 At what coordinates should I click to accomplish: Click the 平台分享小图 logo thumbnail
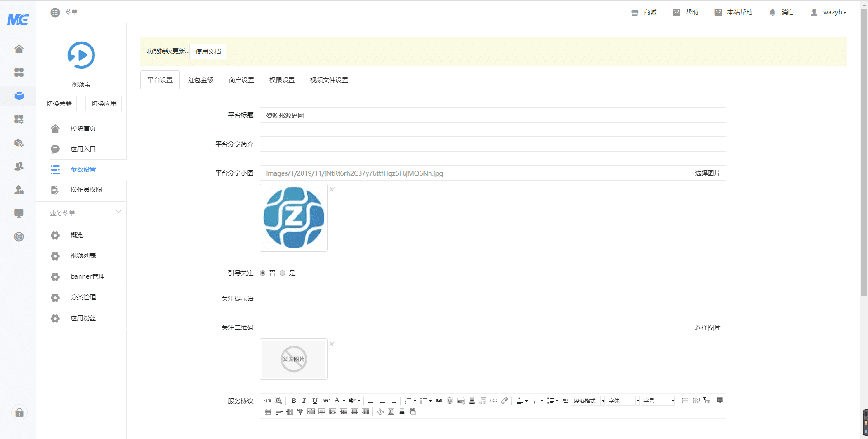tap(294, 218)
